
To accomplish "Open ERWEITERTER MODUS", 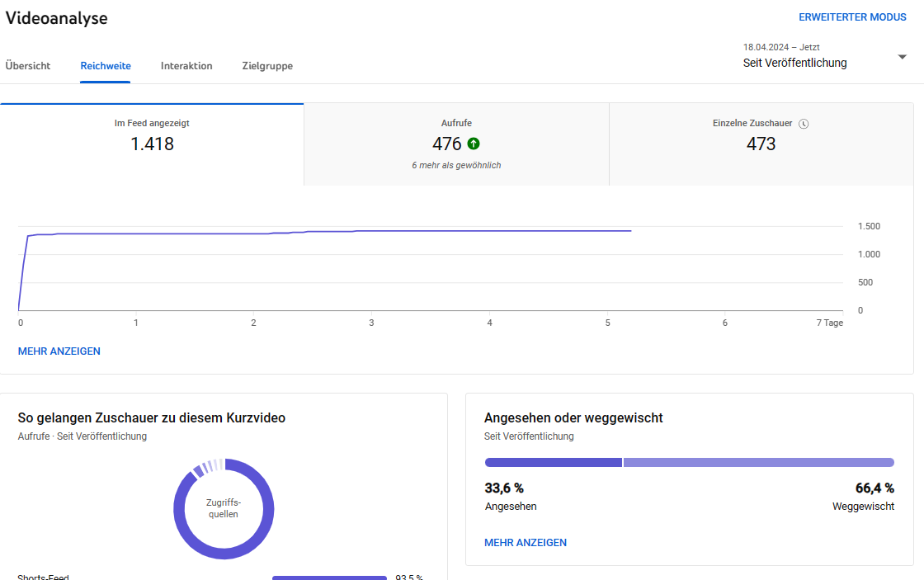I will (x=852, y=17).
